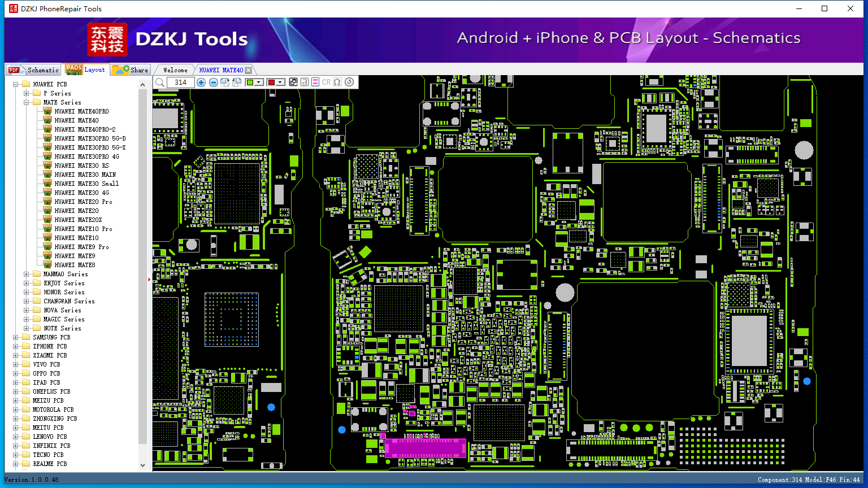Expand the IPHONE PCB node
Viewport: 868px width, 488px height.
16,346
